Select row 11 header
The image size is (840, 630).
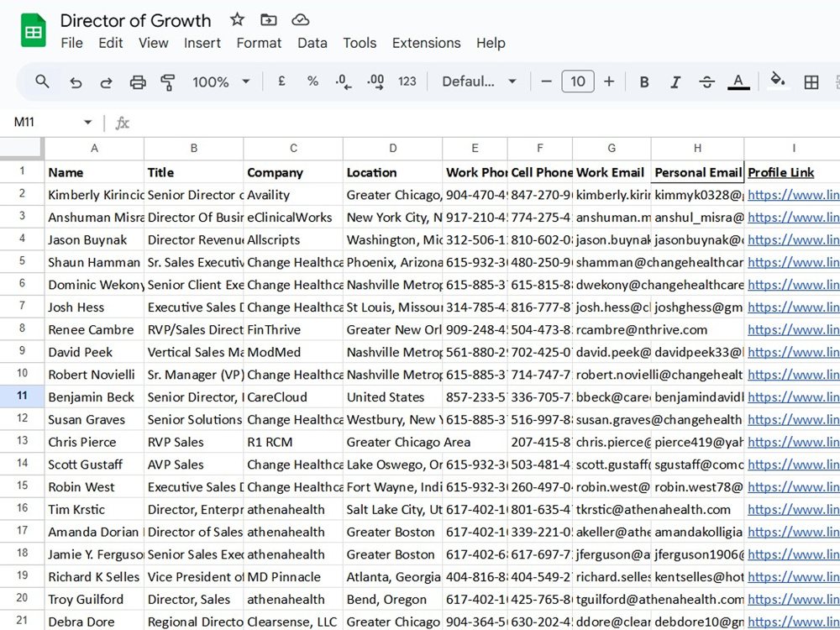point(22,396)
